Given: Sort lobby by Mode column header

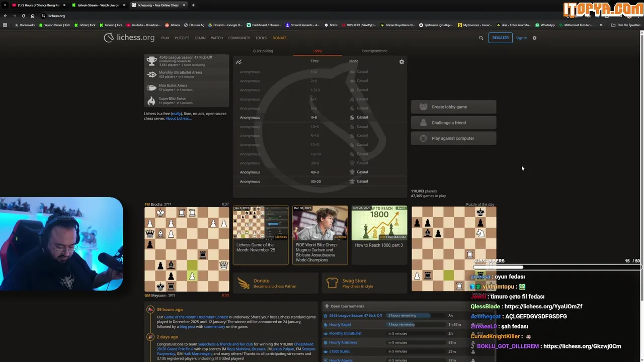Looking at the screenshot, I should (x=354, y=61).
